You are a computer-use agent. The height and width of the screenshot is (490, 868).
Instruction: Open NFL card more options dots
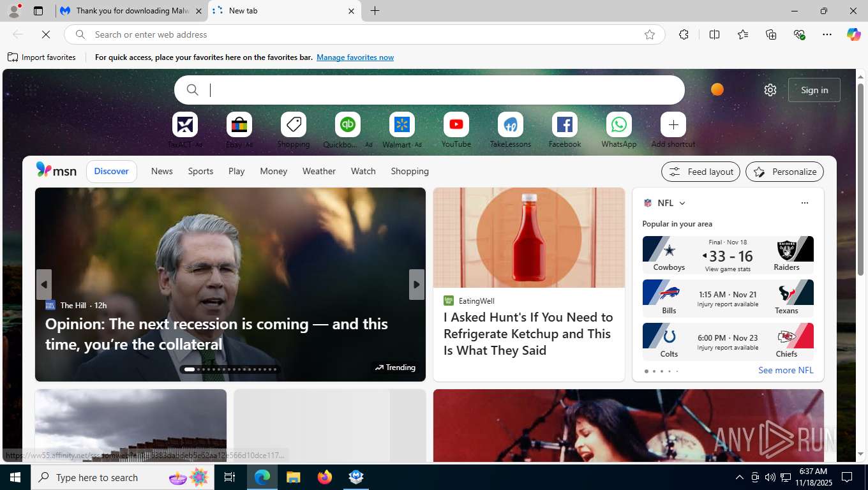(804, 203)
